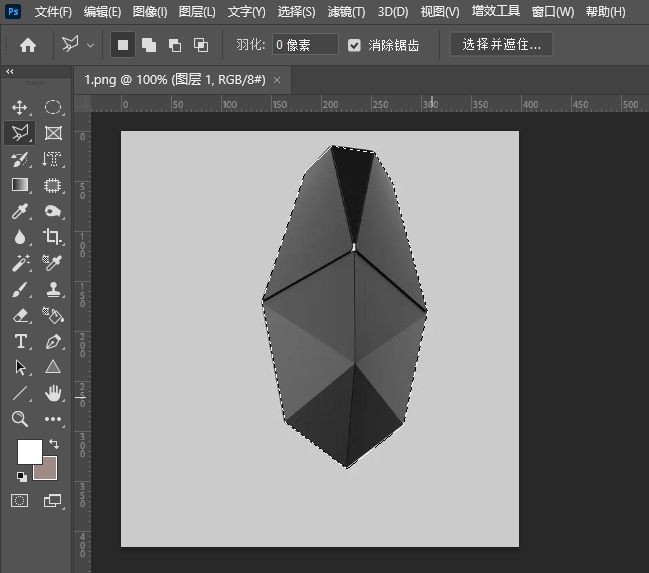Open the lasso tool preset dropdown arrow
The height and width of the screenshot is (573, 649).
(x=91, y=45)
